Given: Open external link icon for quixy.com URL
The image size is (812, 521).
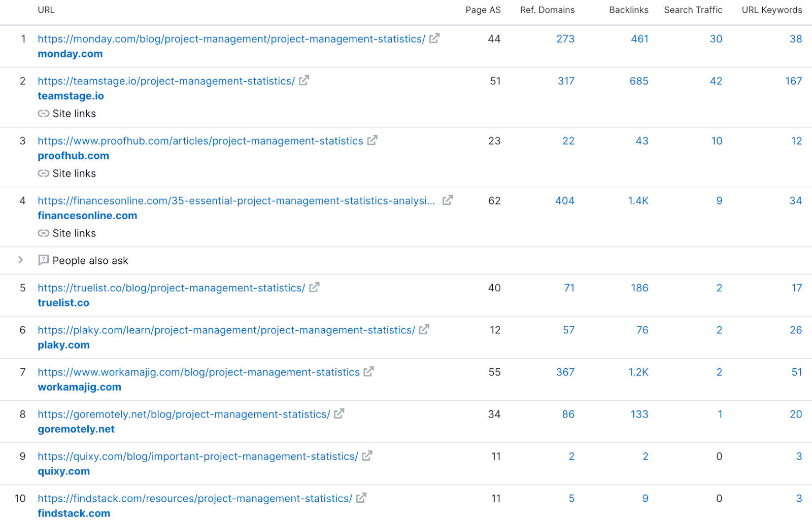Looking at the screenshot, I should tap(367, 456).
